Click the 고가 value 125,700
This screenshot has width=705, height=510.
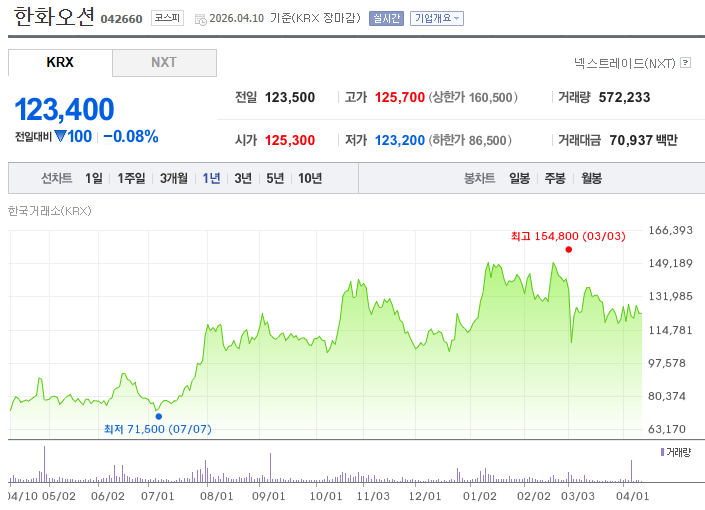point(400,98)
